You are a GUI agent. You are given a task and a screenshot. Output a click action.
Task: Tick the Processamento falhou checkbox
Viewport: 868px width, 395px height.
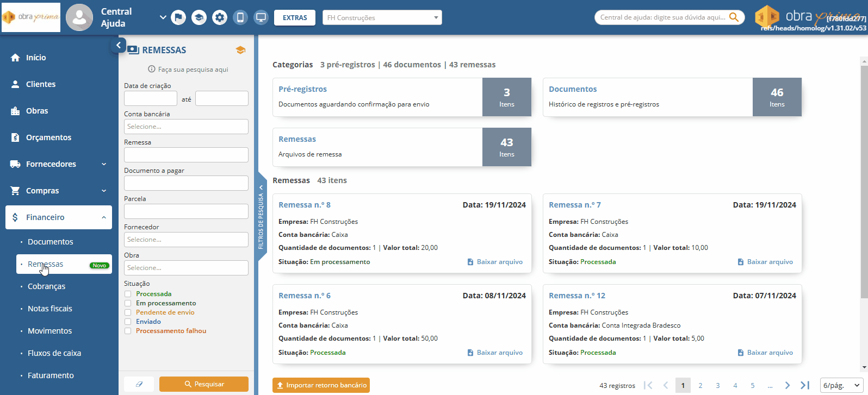click(x=128, y=331)
